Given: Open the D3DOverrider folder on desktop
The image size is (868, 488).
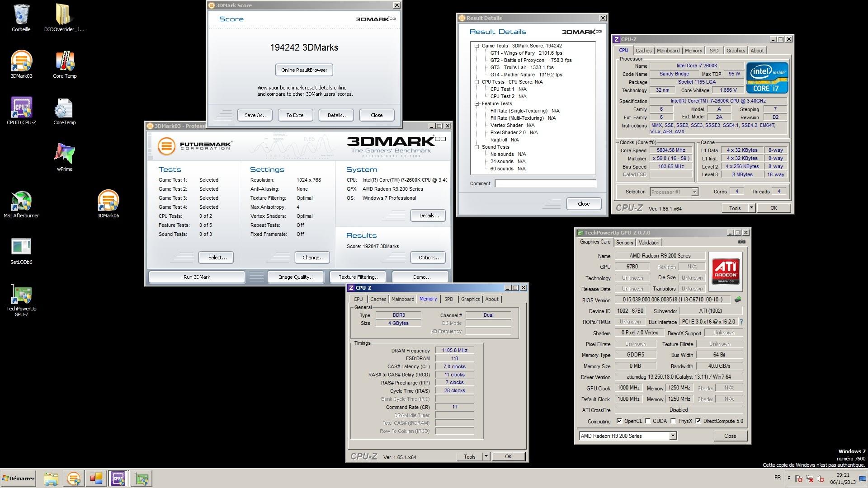Looking at the screenshot, I should 64,18.
